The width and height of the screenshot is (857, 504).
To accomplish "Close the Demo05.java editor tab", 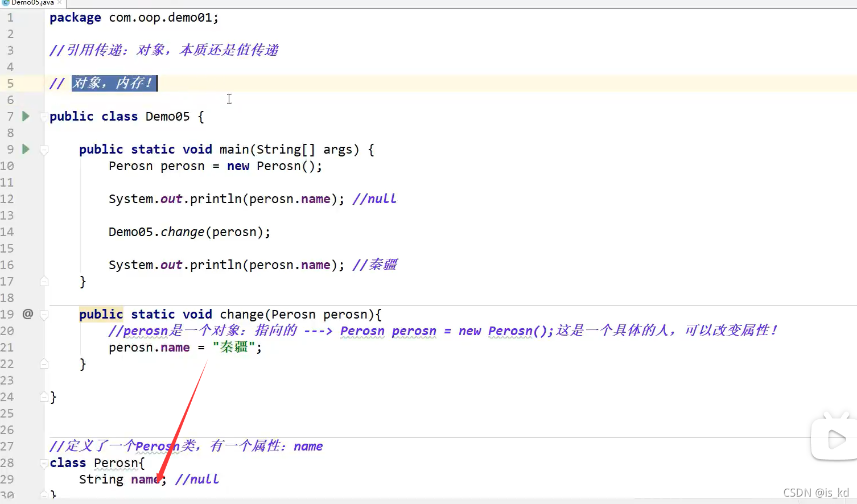I will 60,3.
